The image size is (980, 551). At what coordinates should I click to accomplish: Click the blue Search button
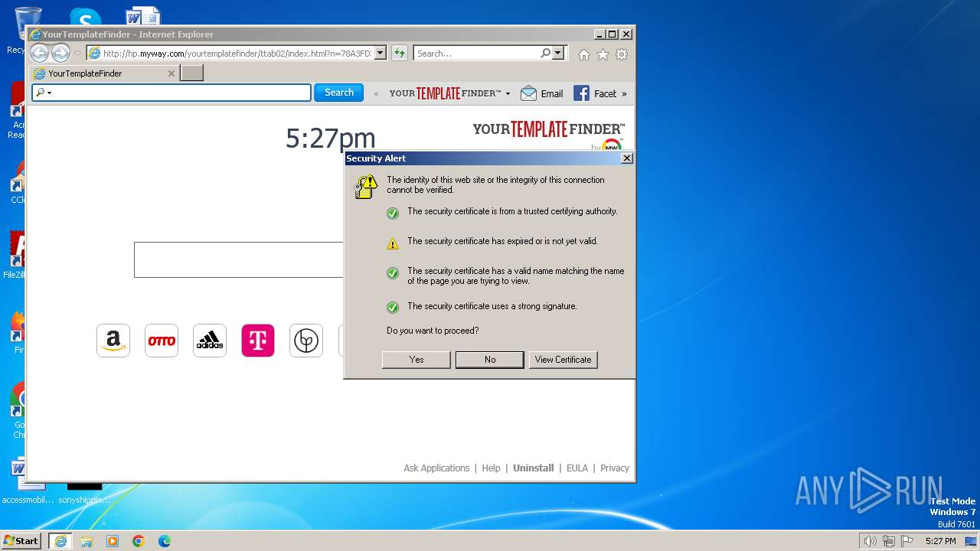(x=338, y=93)
